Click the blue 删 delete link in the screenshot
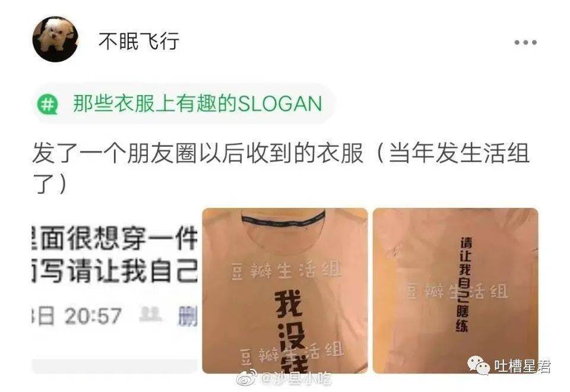570x392 pixels. (x=187, y=317)
